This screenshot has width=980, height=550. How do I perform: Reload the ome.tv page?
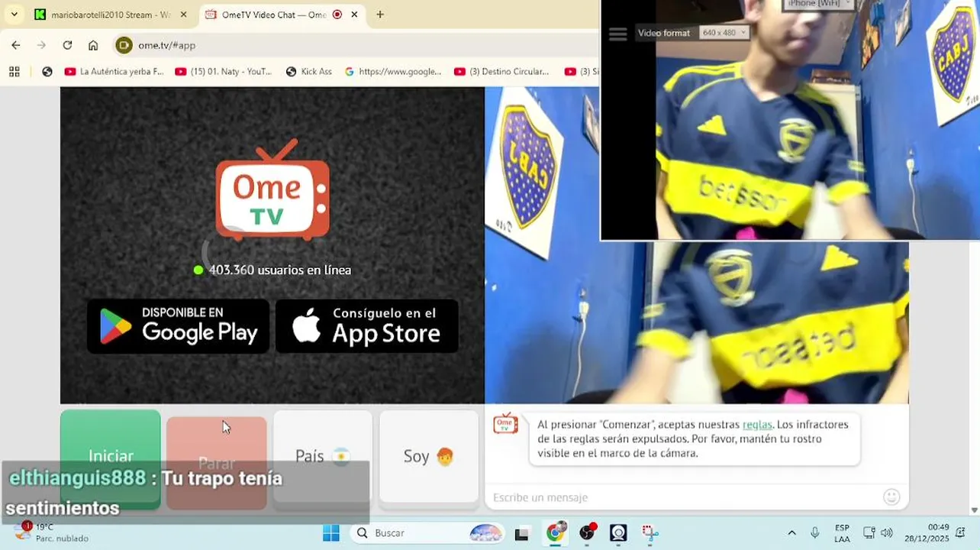click(x=67, y=45)
